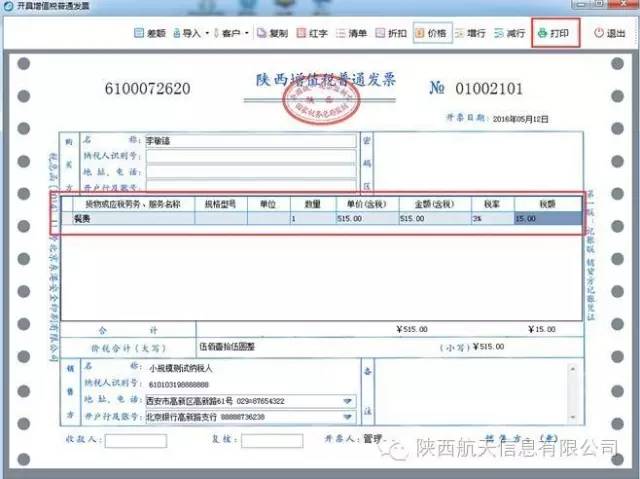Click the 开票日期 date value
Screen dimensions: 640x479
point(520,119)
